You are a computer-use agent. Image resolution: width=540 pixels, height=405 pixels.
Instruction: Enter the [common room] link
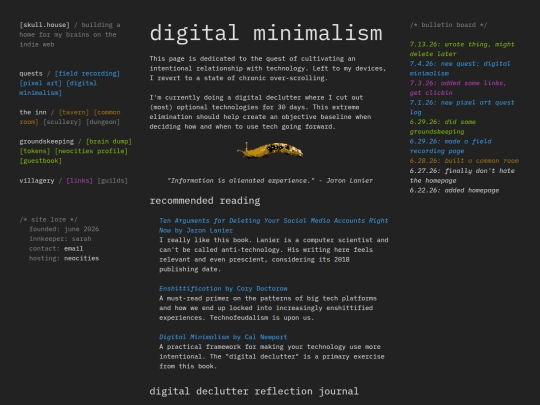click(70, 117)
